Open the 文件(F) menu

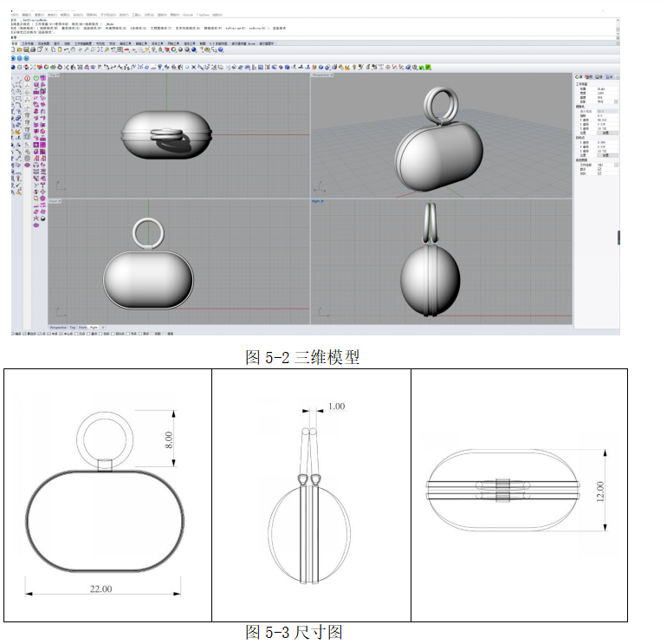[14, 15]
